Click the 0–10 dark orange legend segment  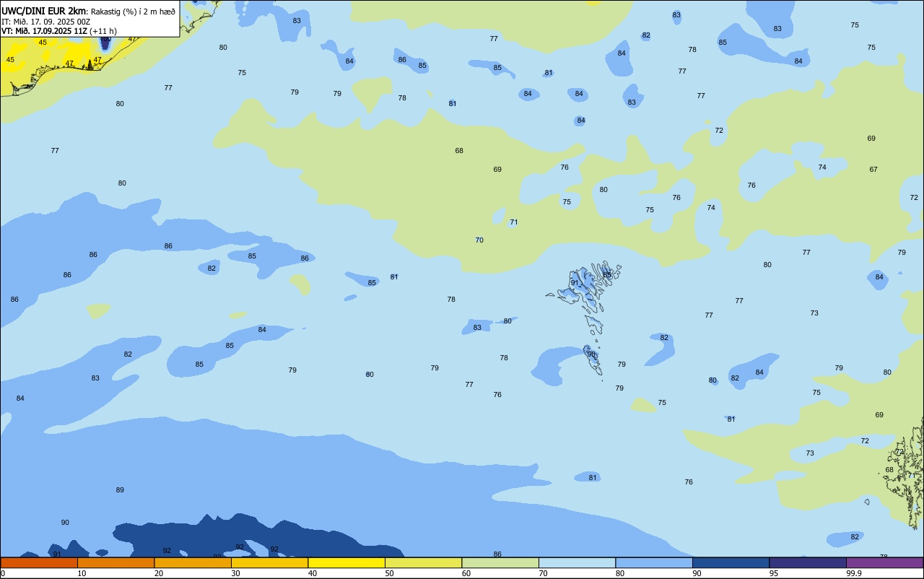(39, 562)
